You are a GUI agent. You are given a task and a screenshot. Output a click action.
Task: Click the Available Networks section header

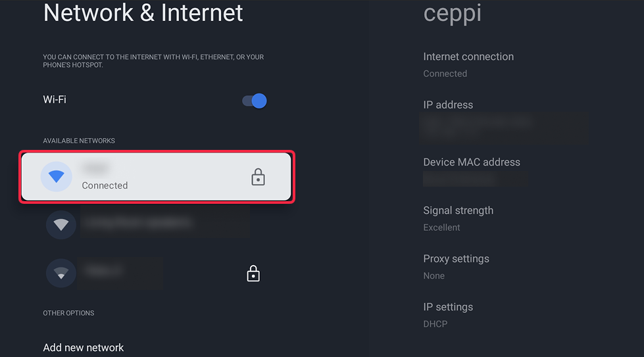point(79,141)
